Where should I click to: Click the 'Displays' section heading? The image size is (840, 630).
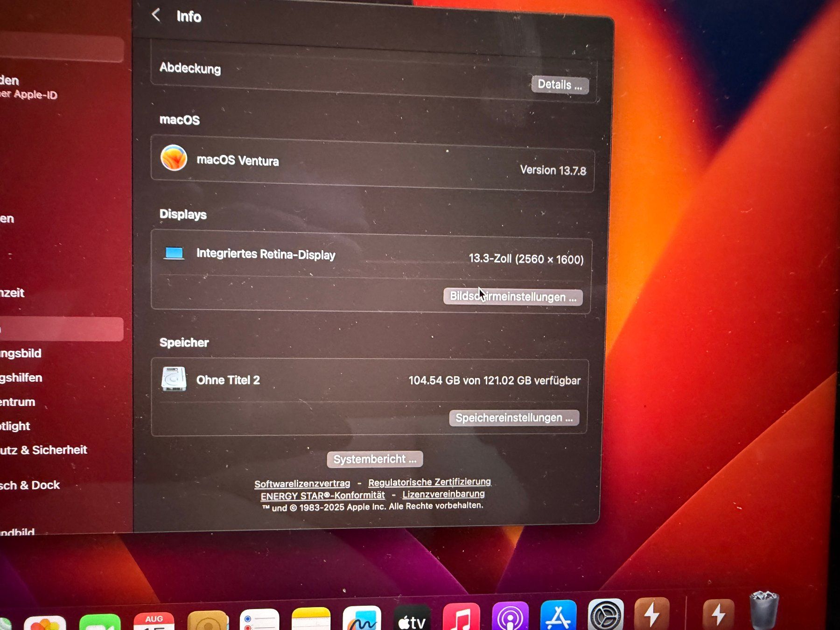183,214
